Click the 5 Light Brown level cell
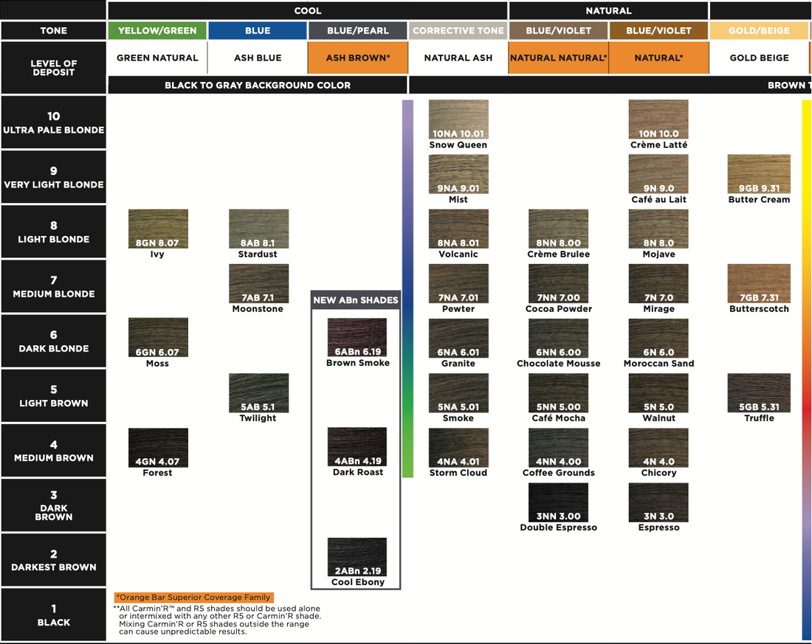 coord(54,396)
